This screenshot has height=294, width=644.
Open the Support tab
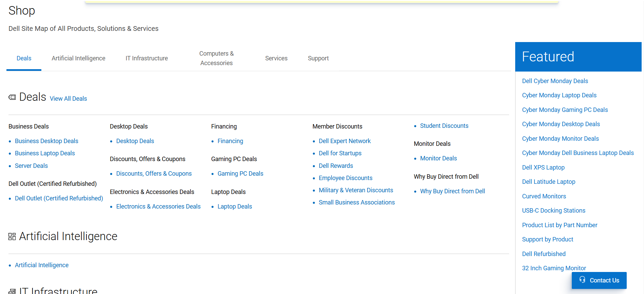(x=318, y=58)
